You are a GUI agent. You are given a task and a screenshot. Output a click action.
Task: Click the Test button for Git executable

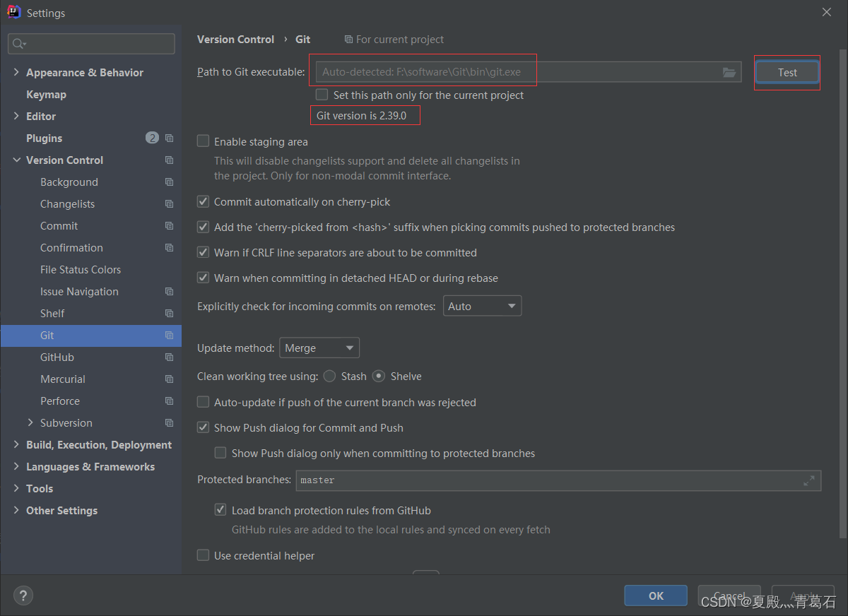click(x=787, y=73)
